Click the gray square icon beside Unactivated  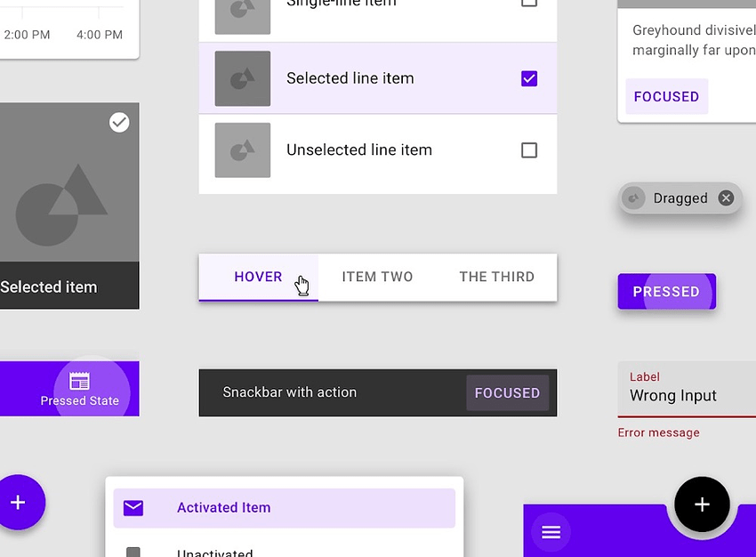(x=133, y=553)
